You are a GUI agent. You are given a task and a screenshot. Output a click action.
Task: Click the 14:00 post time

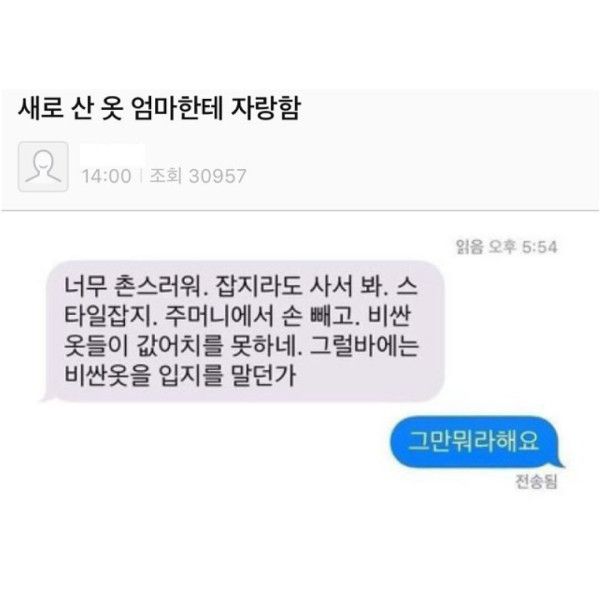coord(106,176)
